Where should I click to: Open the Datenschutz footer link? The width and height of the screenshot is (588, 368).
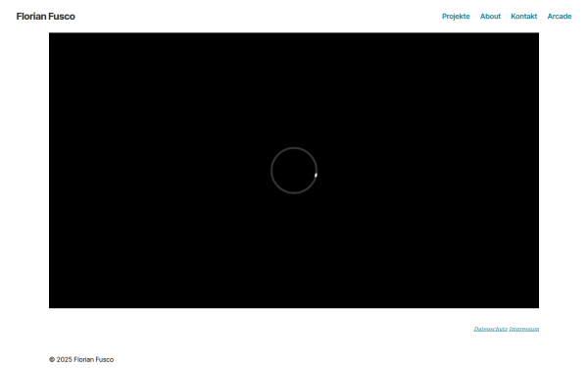491,329
